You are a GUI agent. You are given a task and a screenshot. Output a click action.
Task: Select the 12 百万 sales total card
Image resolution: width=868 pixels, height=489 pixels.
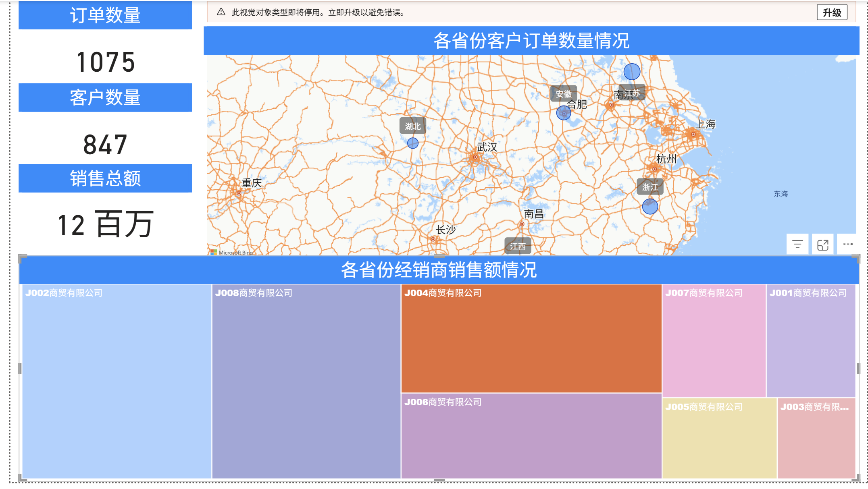tap(105, 224)
